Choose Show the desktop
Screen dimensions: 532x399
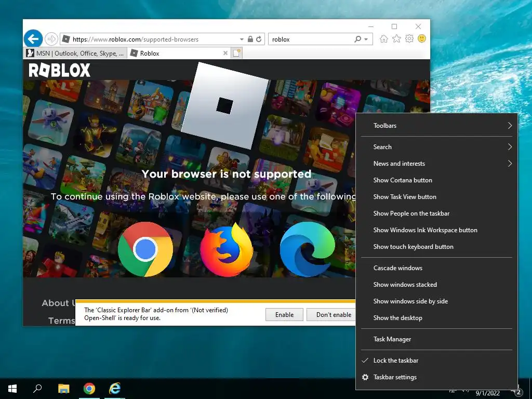coord(436,318)
